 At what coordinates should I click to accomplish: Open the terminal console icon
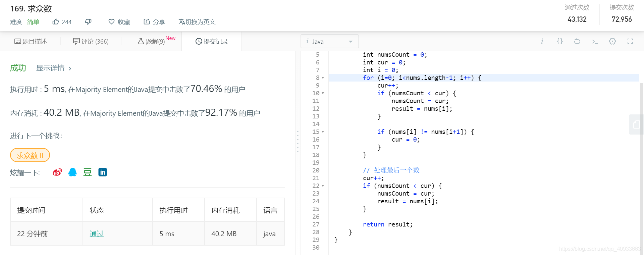click(595, 42)
